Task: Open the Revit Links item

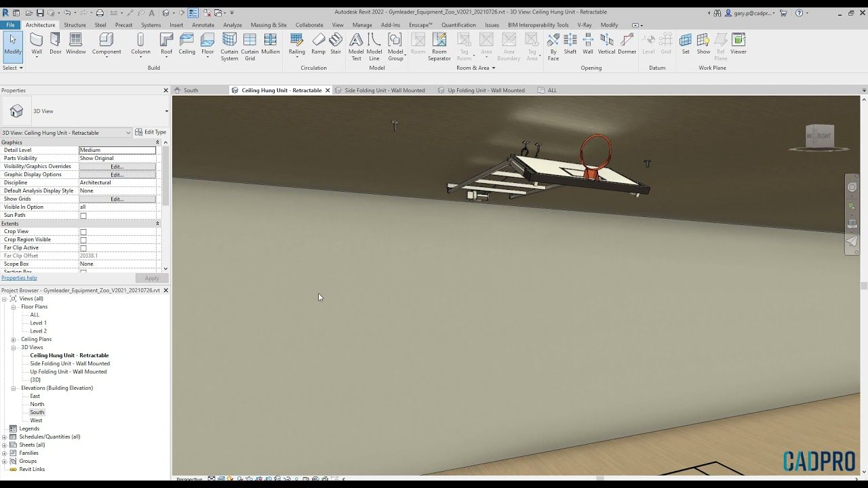Action: click(32, 470)
